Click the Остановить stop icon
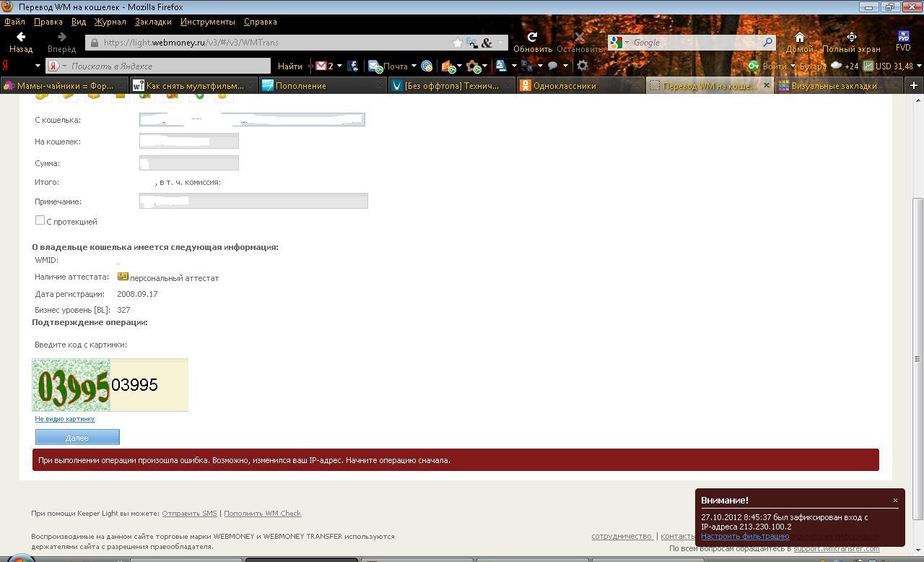 (x=579, y=42)
